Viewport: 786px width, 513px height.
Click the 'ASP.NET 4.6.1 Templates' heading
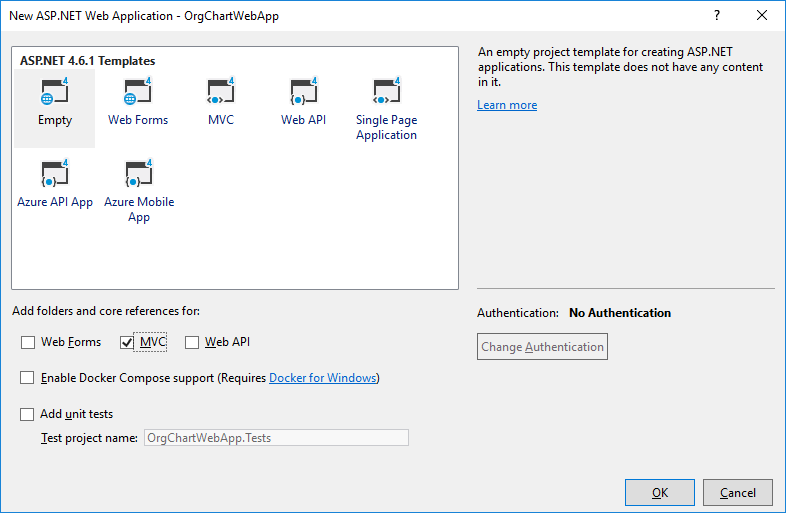88,61
